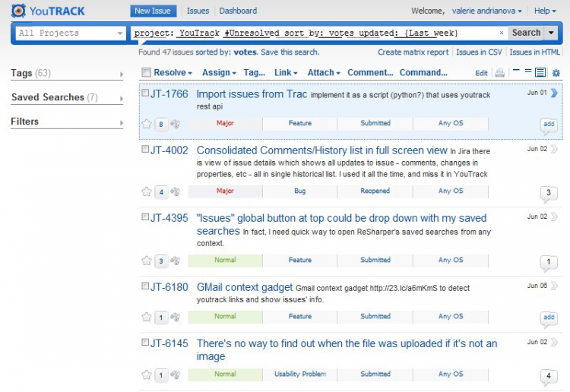Open the Import issues from Trac title
570x392 pixels.
point(252,94)
